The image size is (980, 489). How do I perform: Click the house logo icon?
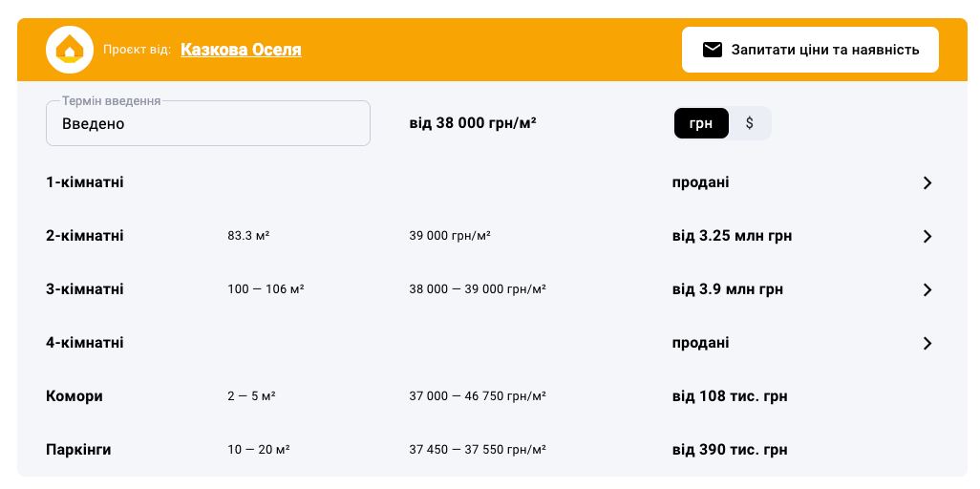70,50
